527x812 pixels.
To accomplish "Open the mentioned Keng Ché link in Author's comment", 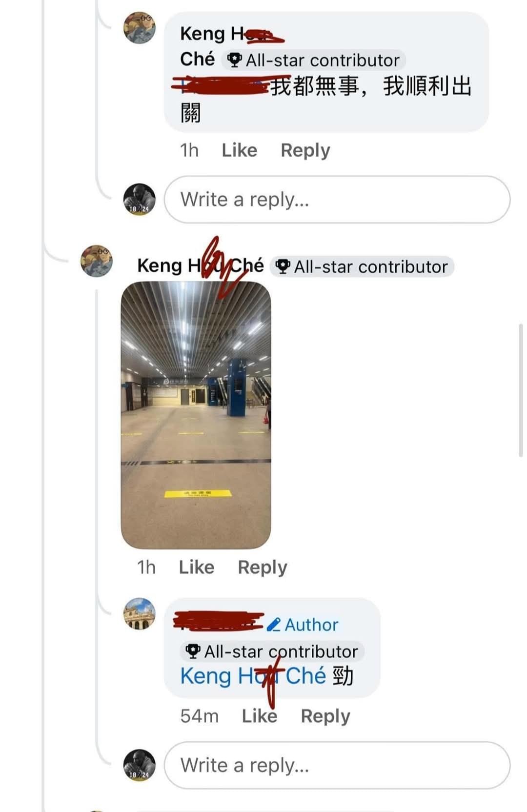I will (253, 676).
